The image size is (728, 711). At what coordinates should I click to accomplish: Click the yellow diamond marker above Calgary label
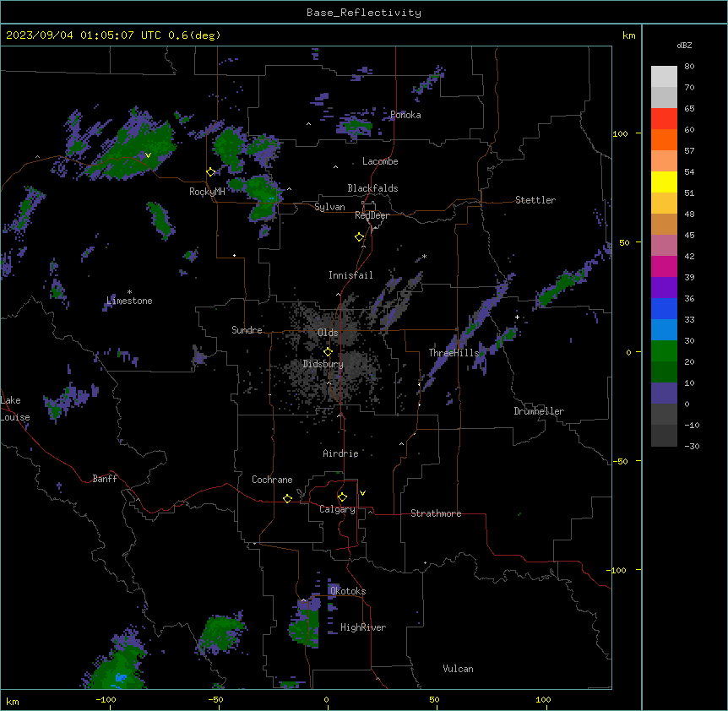(x=342, y=497)
